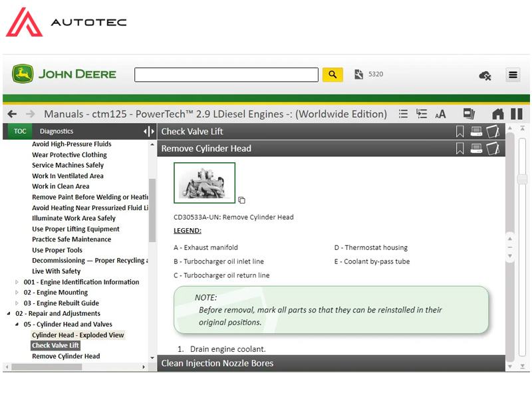Open Live With Safety topic
This screenshot has width=532, height=399.
[56, 271]
